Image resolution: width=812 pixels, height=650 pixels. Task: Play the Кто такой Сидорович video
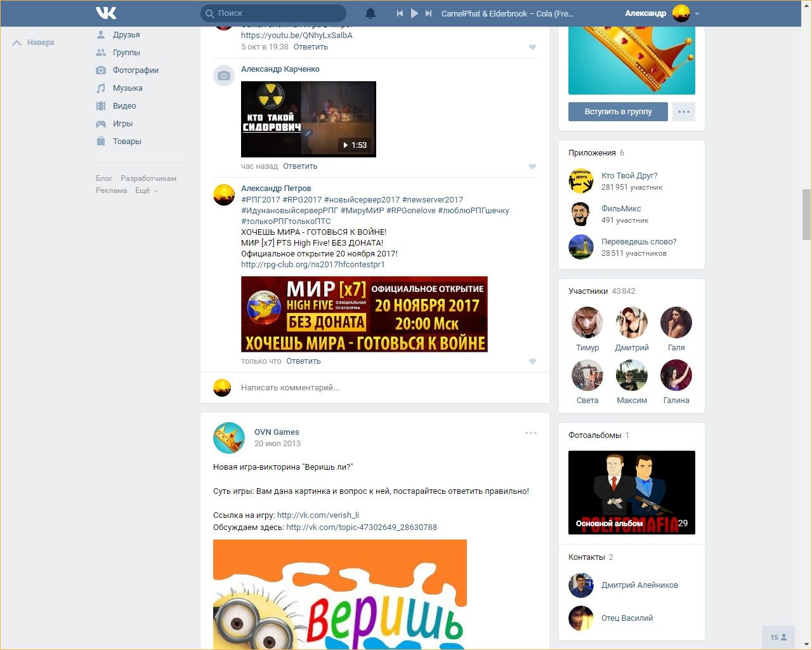pos(308,119)
